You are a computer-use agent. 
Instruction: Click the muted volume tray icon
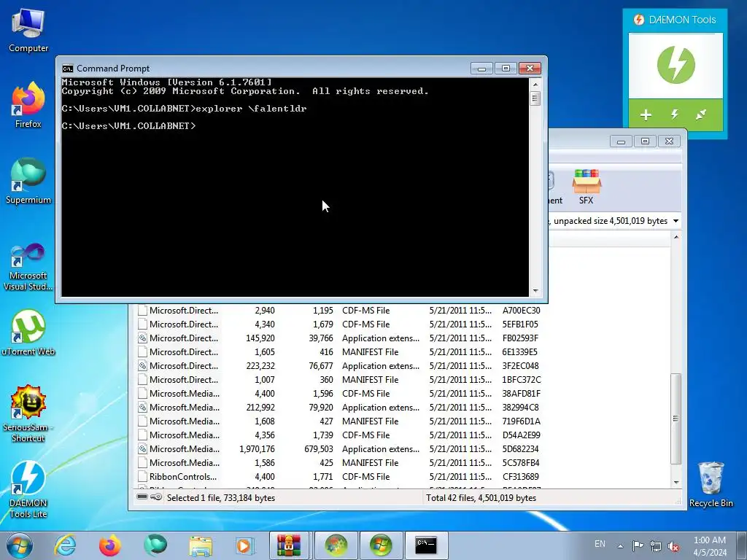tap(673, 545)
